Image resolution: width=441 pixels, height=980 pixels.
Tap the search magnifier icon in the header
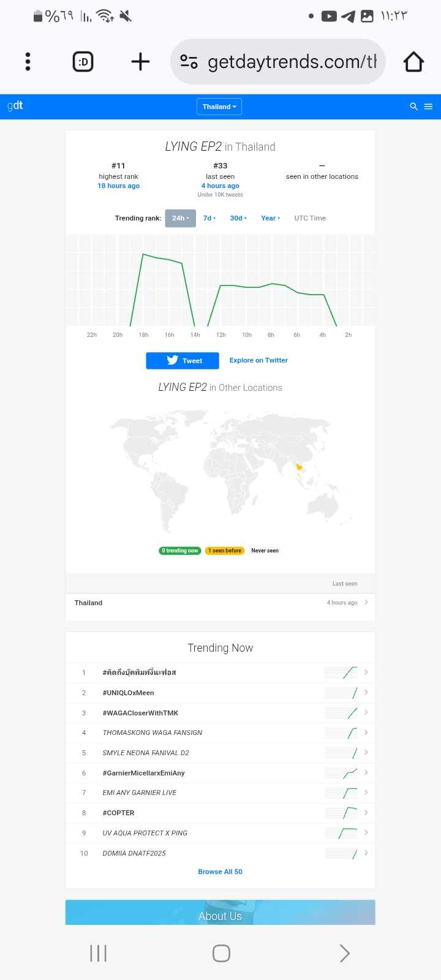pos(413,107)
